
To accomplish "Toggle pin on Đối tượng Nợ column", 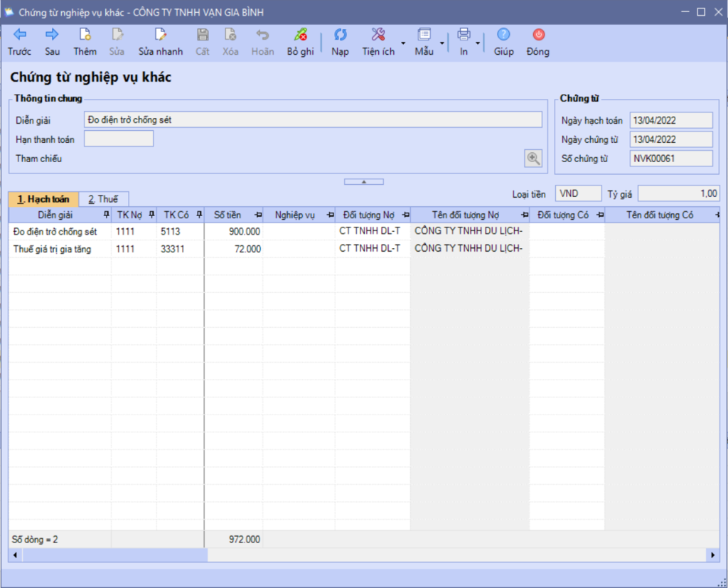I will (406, 215).
